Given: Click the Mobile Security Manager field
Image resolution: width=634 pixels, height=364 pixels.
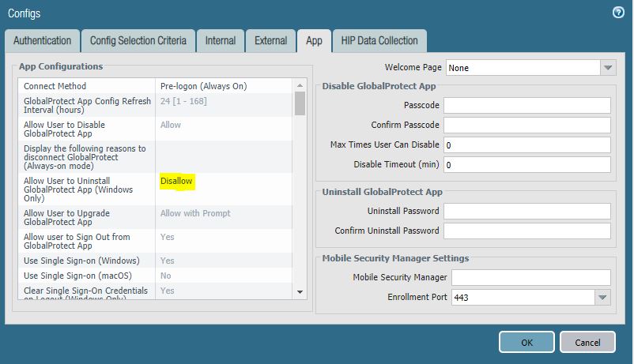Looking at the screenshot, I should coord(531,278).
